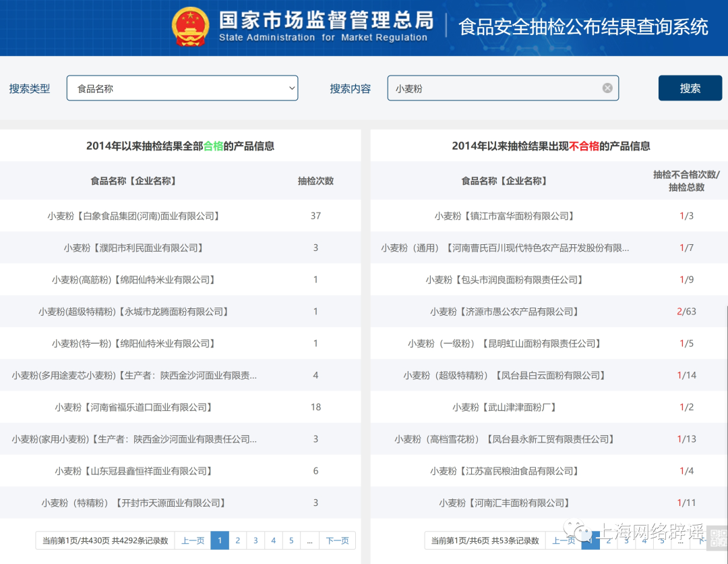Viewport: 728px width, 564px height.
Task: Click 下一页 in qualified results pagination
Action: point(337,540)
